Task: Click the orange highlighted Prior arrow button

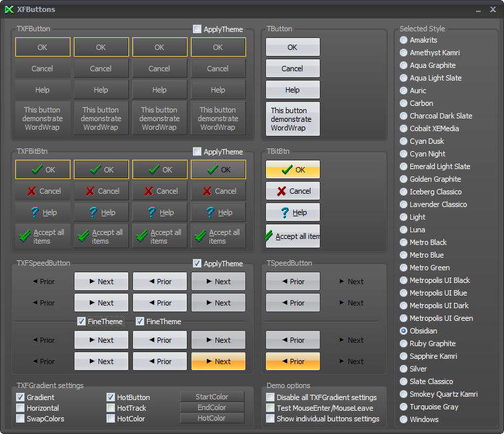Action: click(x=293, y=361)
